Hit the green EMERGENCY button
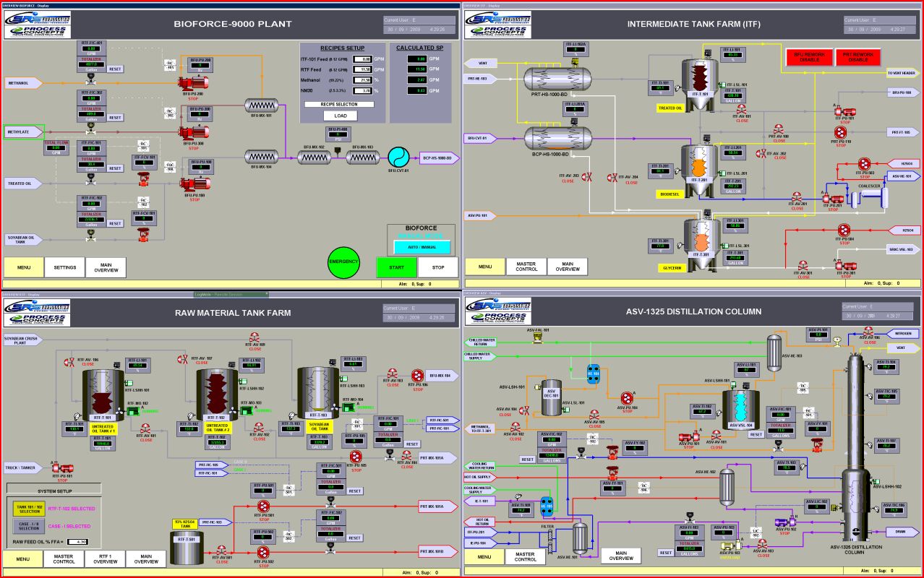 (343, 261)
